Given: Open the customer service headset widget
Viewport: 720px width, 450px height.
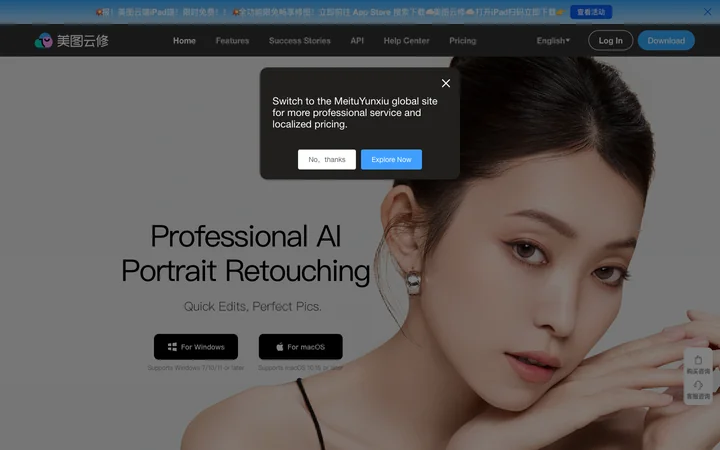Looking at the screenshot, I should pyautogui.click(x=698, y=390).
